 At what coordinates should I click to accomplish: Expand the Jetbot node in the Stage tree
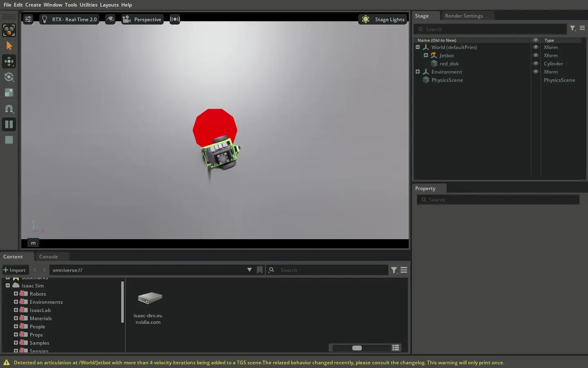[x=426, y=56]
